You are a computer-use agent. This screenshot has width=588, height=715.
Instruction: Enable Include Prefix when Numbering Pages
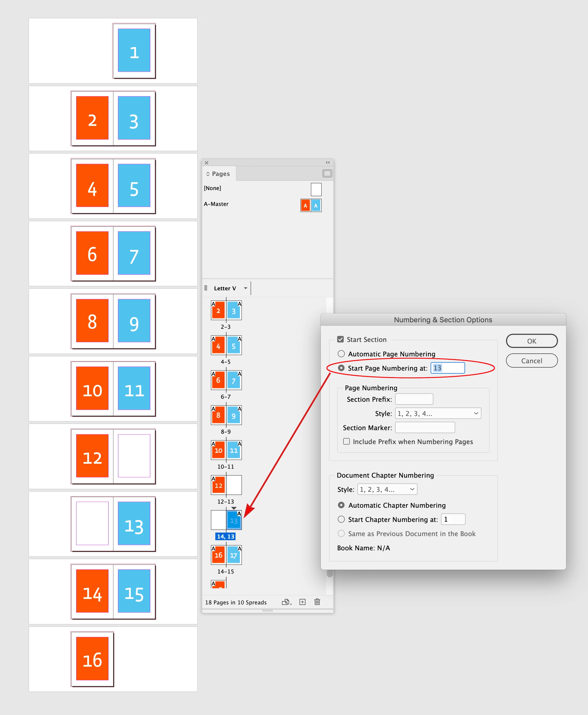[x=346, y=441]
